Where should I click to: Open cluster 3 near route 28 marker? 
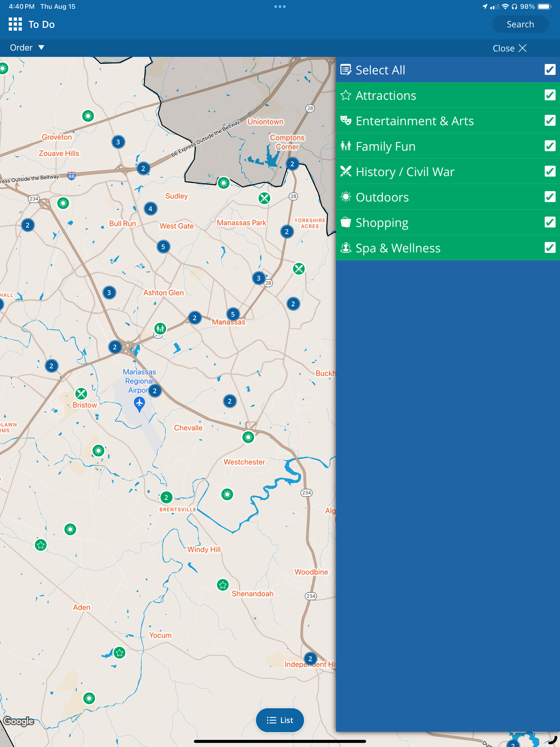tap(258, 278)
